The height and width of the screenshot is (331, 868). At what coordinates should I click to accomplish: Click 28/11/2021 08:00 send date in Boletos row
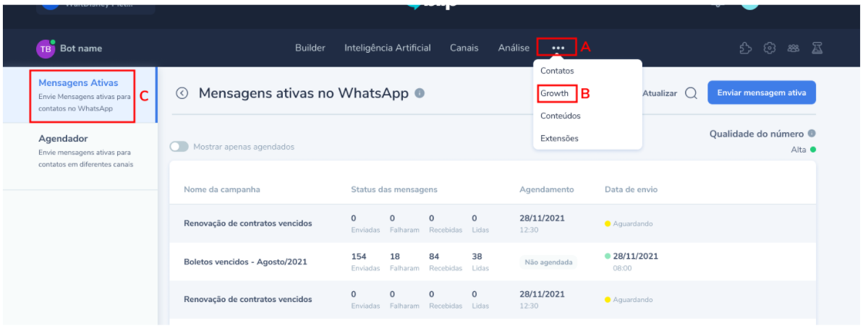click(x=631, y=262)
